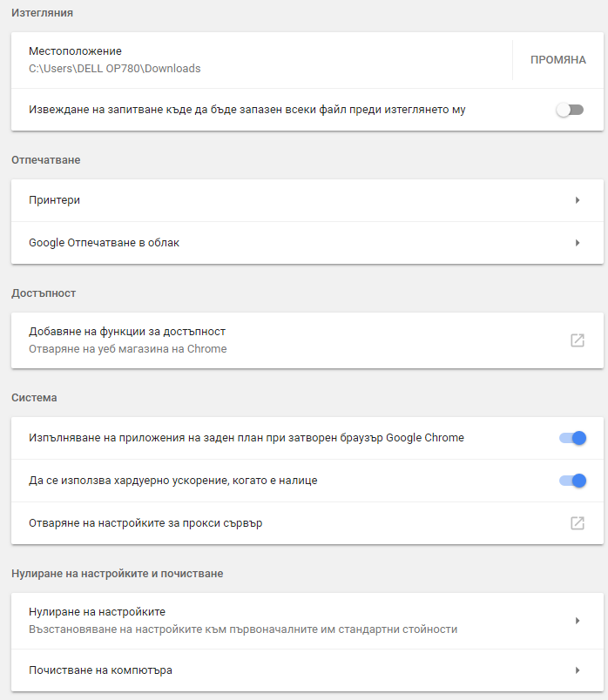The width and height of the screenshot is (608, 700).
Task: Select Добавяне на функции за достъпност
Action: pyautogui.click(x=127, y=332)
